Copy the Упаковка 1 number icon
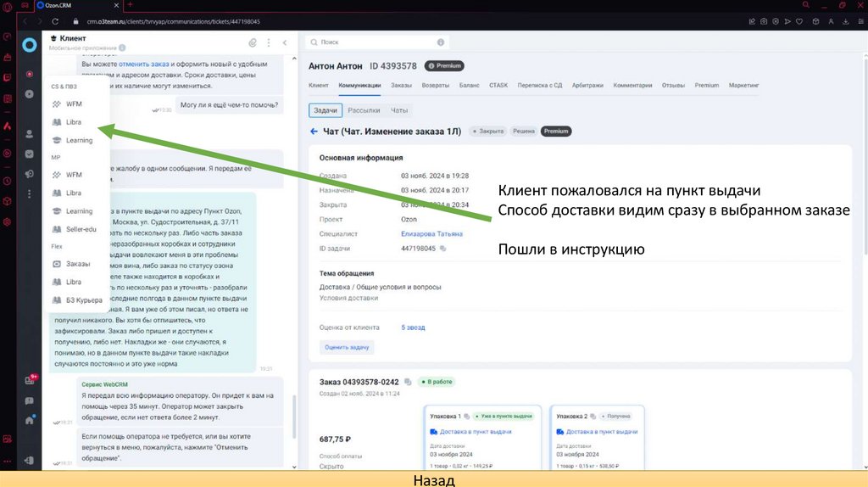 (467, 416)
